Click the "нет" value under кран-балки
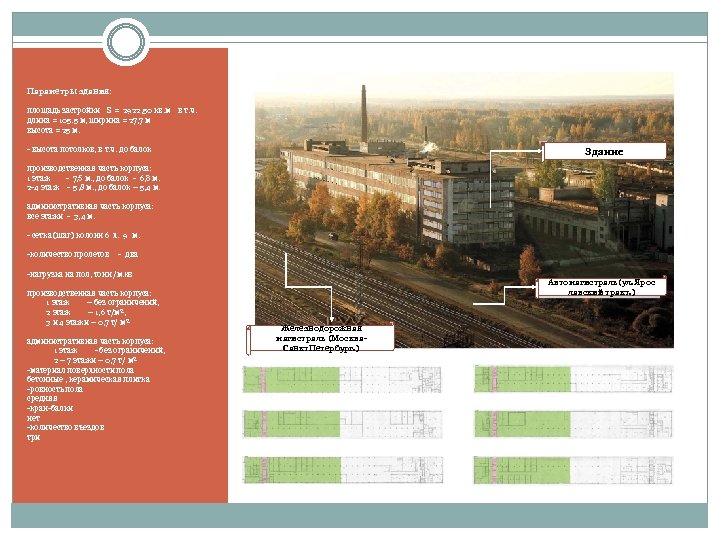Screen dimensions: 720x540 [x=33, y=418]
